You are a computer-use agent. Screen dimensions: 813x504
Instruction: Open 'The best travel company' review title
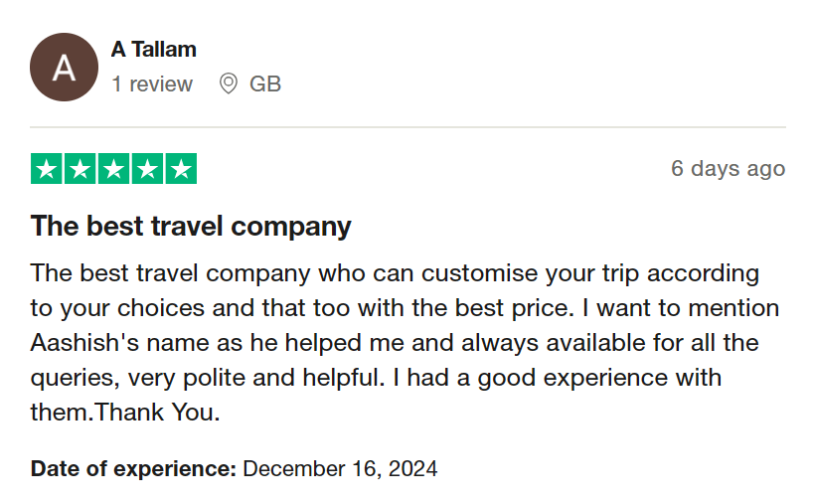191,227
